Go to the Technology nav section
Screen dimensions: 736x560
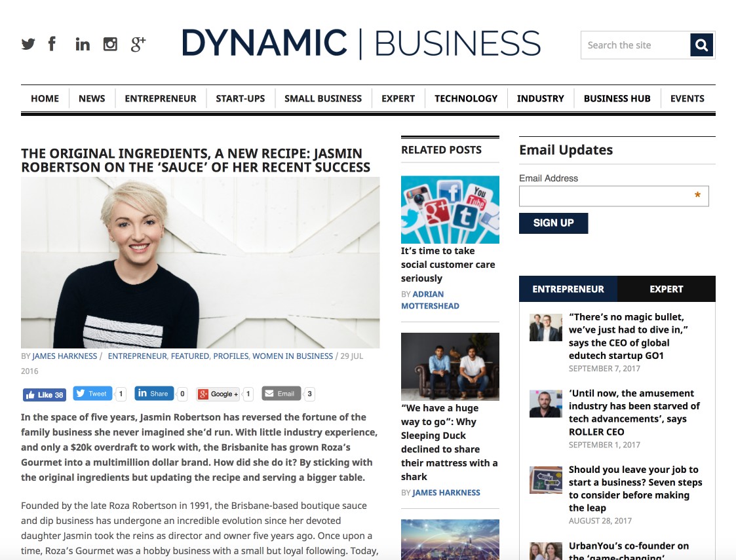click(465, 98)
